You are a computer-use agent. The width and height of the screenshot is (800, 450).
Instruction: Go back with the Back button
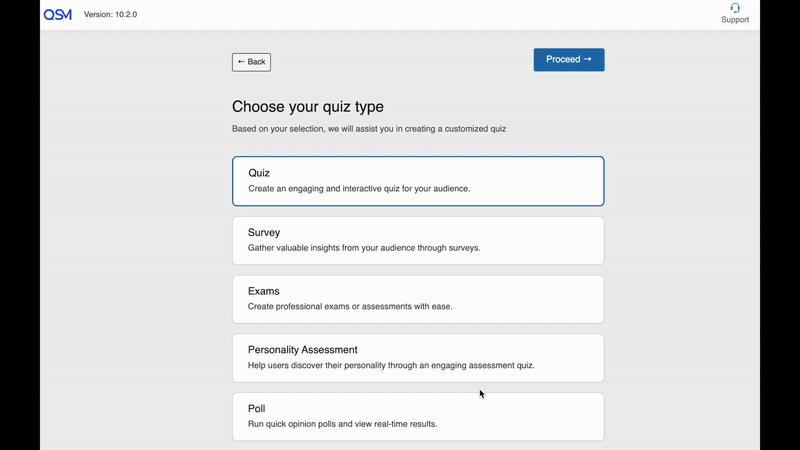[252, 62]
